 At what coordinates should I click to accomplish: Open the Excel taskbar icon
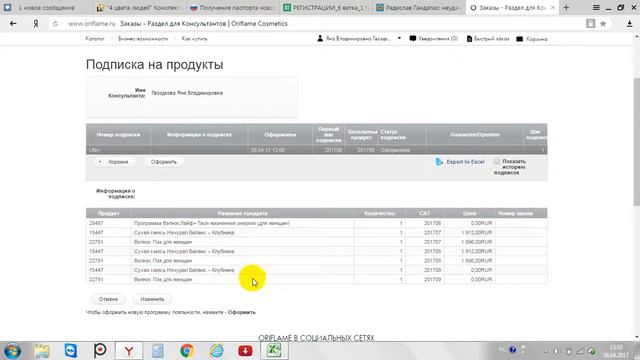(274, 351)
